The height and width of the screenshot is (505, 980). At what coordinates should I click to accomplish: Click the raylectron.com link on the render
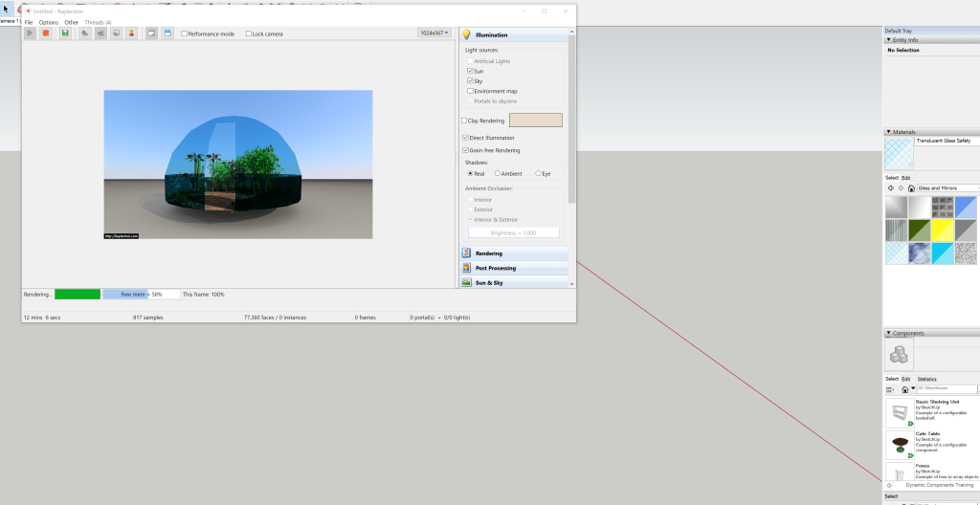pos(122,235)
